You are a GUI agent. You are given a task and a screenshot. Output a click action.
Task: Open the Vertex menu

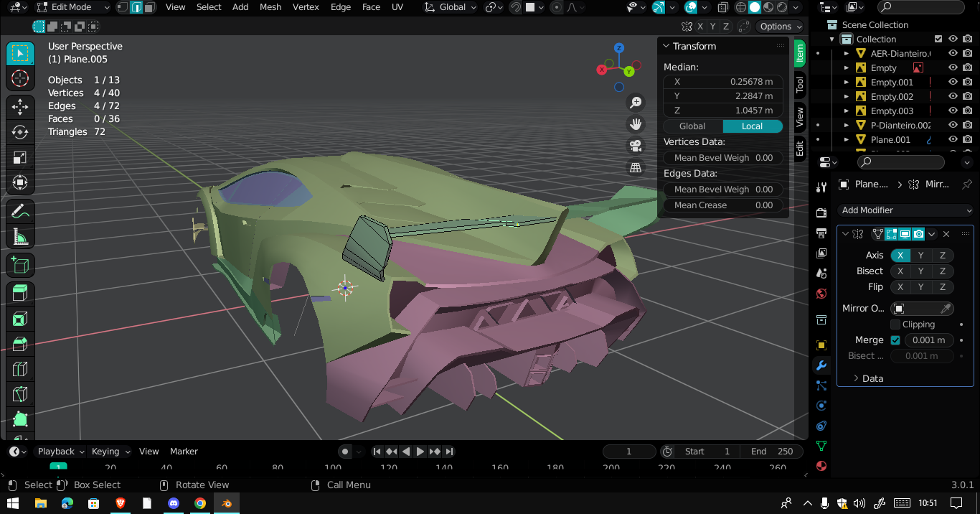(306, 7)
